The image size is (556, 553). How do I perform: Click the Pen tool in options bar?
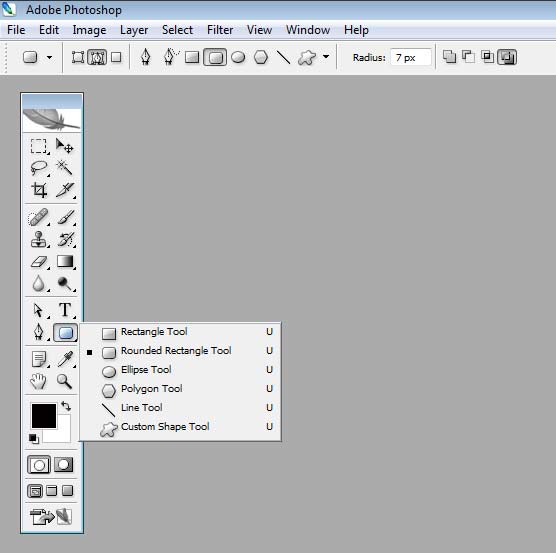tap(145, 57)
